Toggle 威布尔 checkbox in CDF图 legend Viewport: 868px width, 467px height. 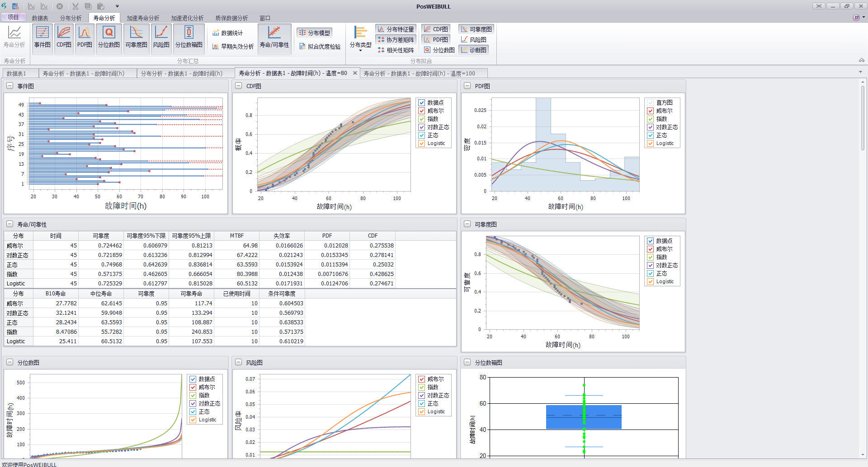point(421,111)
